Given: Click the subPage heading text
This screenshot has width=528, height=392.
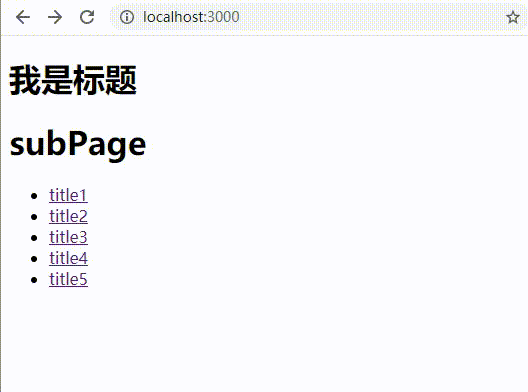Looking at the screenshot, I should 78,144.
